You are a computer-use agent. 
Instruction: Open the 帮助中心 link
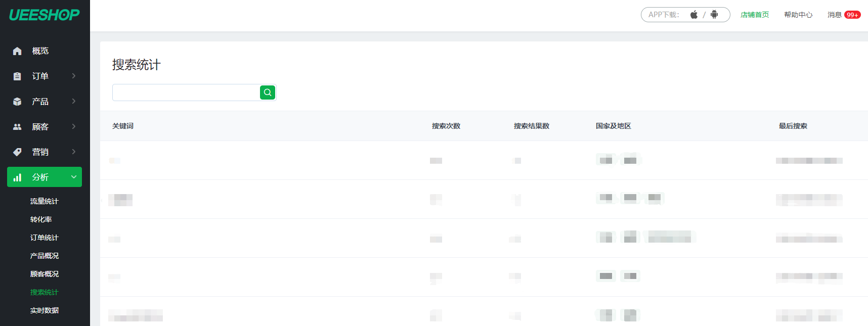point(798,15)
